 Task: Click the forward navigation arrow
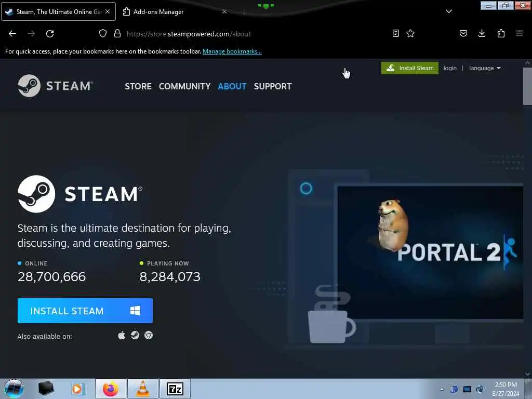pos(31,34)
